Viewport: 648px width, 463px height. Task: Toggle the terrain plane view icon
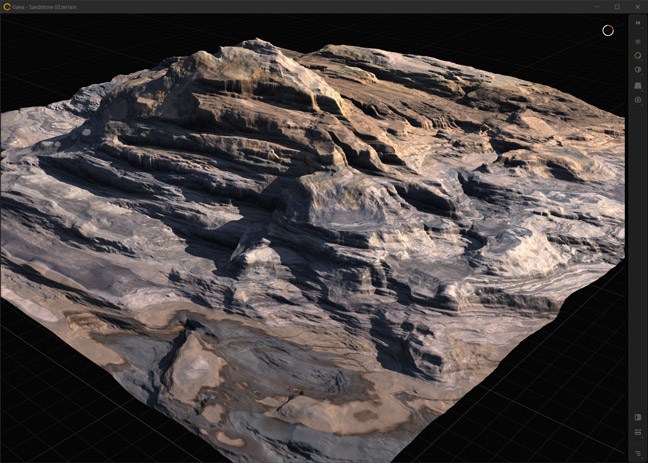(638, 85)
